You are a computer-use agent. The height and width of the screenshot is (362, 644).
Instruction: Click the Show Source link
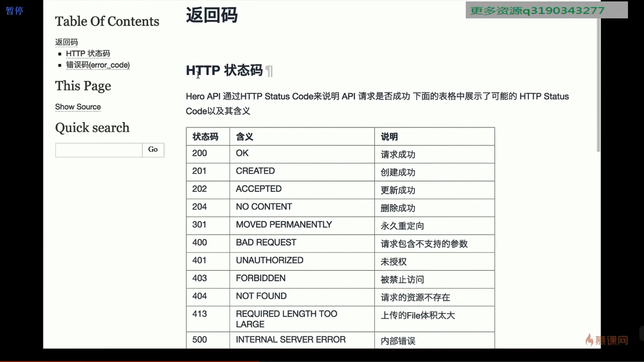pyautogui.click(x=78, y=107)
